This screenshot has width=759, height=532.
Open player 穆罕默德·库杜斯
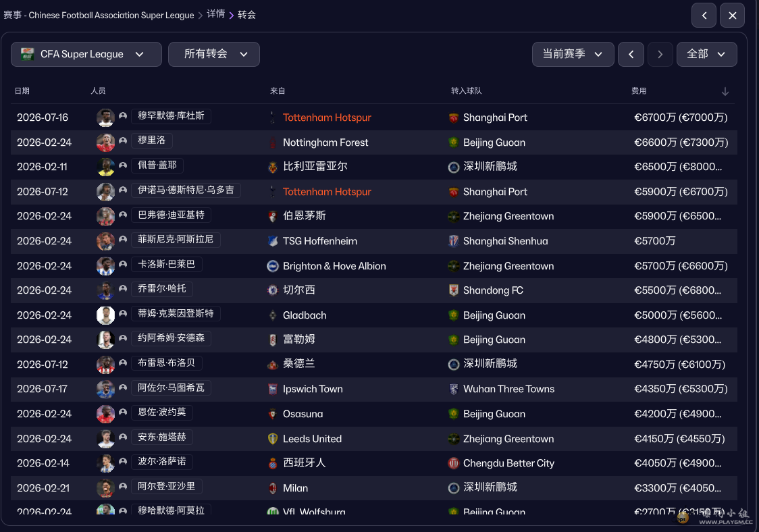pyautogui.click(x=171, y=115)
